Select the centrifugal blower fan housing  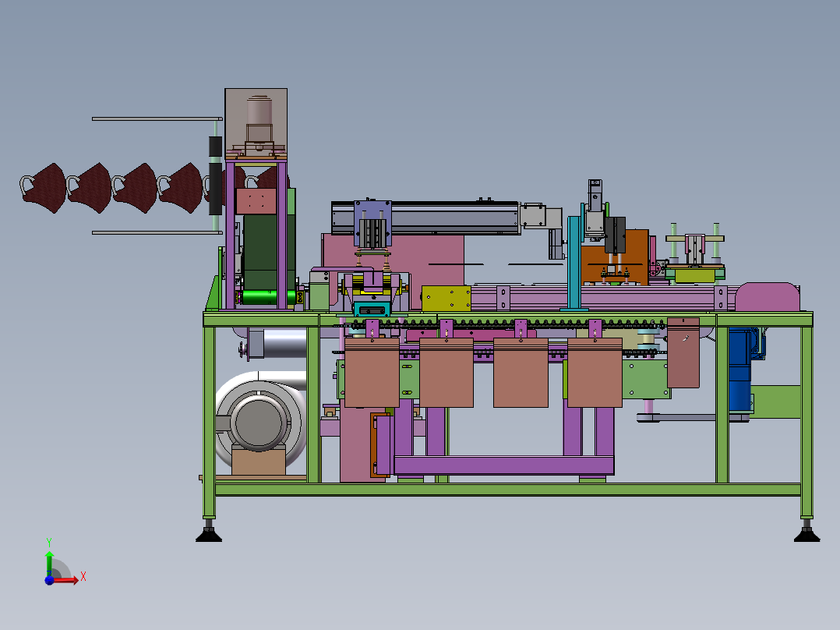click(x=260, y=420)
